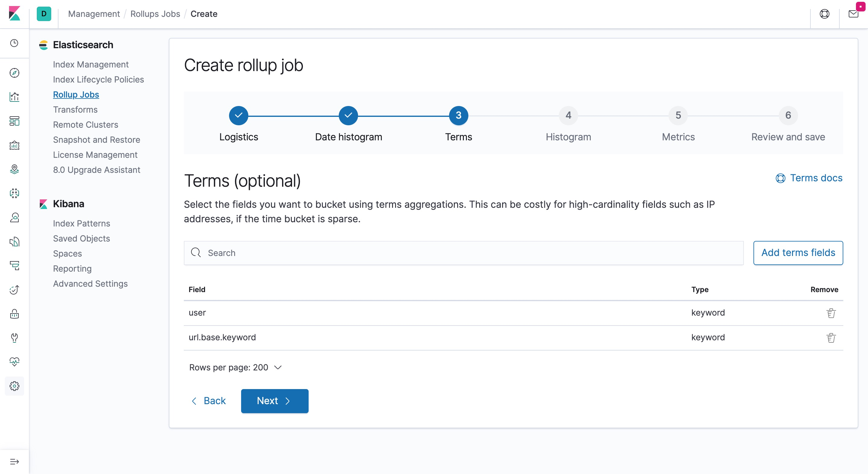868x474 pixels.
Task: Open Rows per page dropdown
Action: click(x=235, y=367)
